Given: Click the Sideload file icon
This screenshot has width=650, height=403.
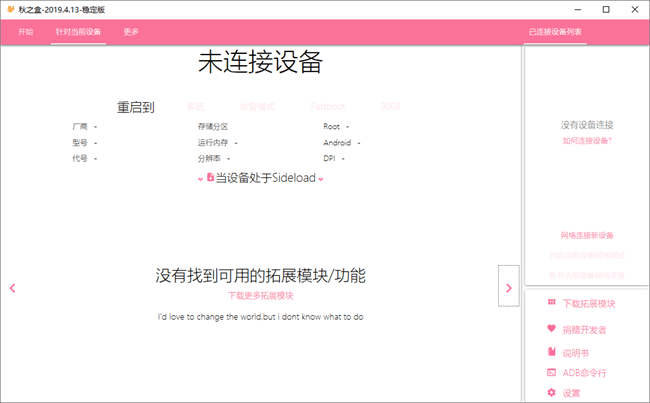Looking at the screenshot, I should coord(210,177).
